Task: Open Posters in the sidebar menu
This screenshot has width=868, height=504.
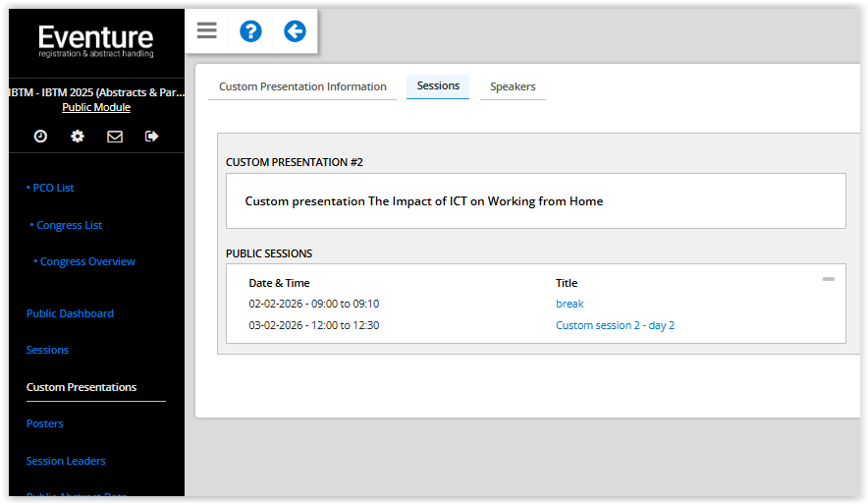Action: point(45,424)
